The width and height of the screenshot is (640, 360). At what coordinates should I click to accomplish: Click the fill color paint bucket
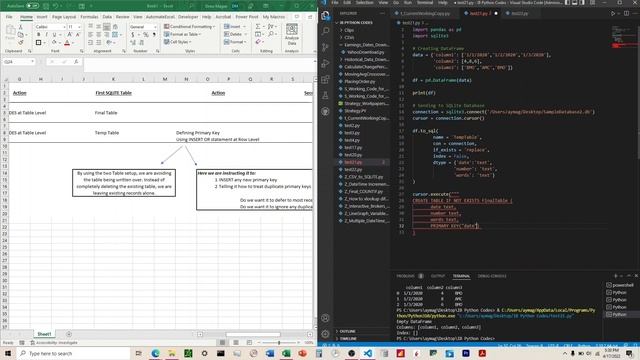(x=54, y=42)
